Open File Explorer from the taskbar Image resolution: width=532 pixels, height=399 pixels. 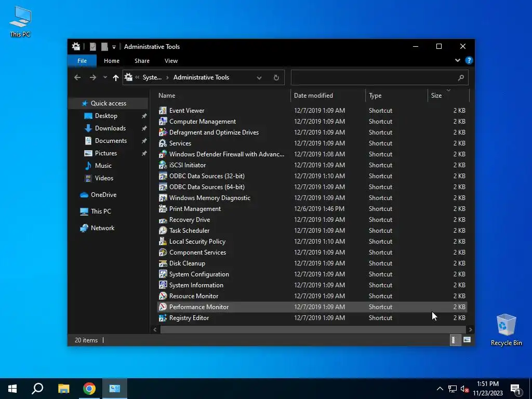pyautogui.click(x=63, y=389)
